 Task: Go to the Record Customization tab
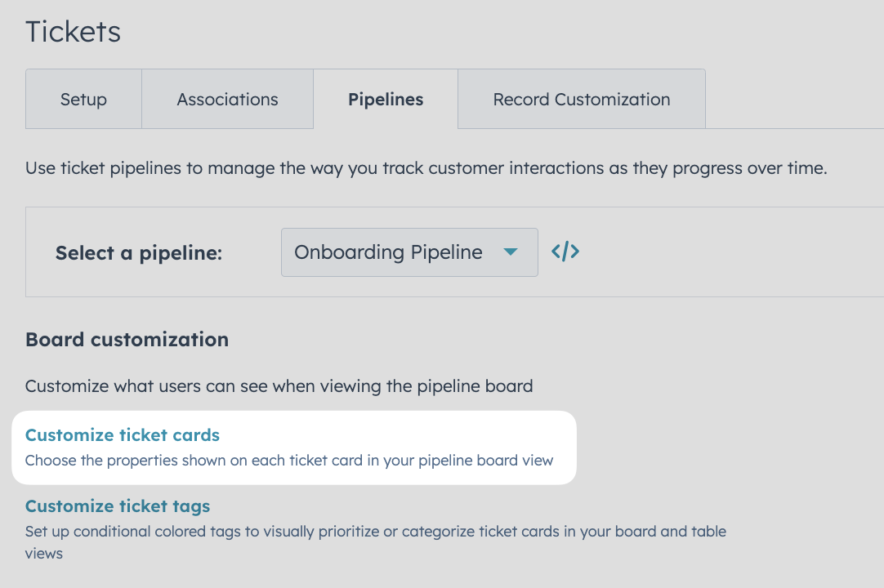point(581,99)
